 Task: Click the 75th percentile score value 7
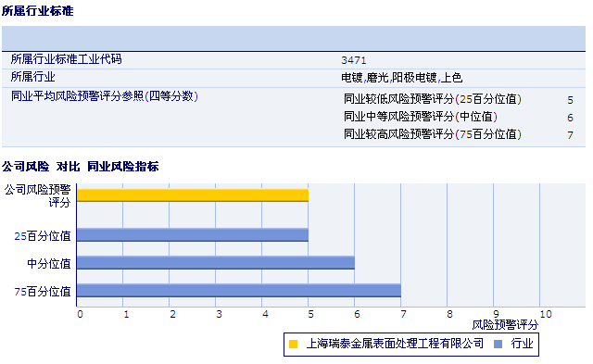coord(571,135)
